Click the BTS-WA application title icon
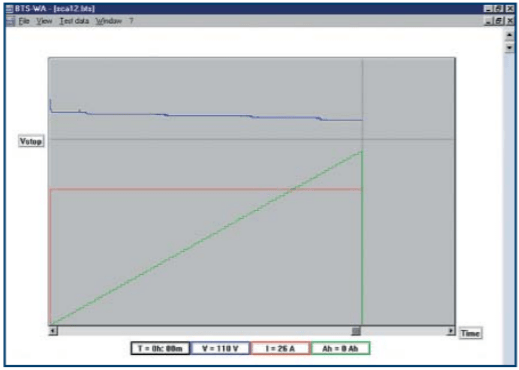 [10, 8]
